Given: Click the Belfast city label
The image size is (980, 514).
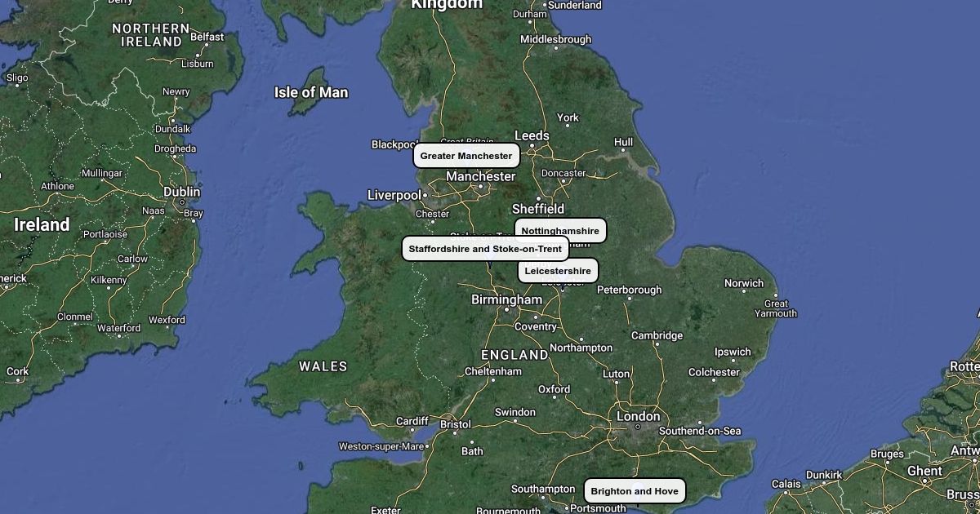Looking at the screenshot, I should [x=207, y=37].
